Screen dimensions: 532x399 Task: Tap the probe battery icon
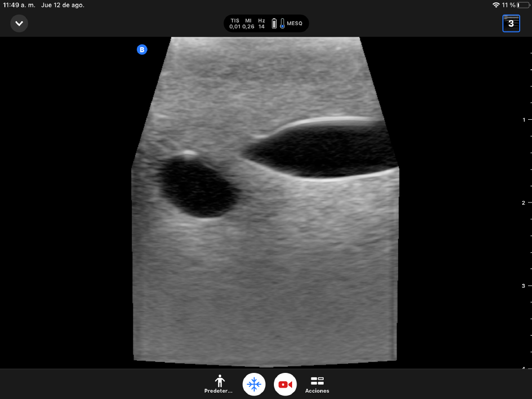pyautogui.click(x=274, y=23)
